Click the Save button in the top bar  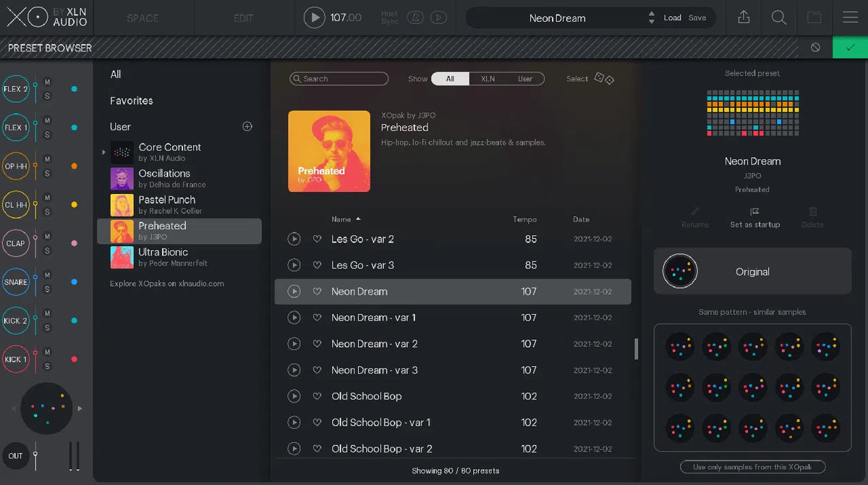click(697, 17)
